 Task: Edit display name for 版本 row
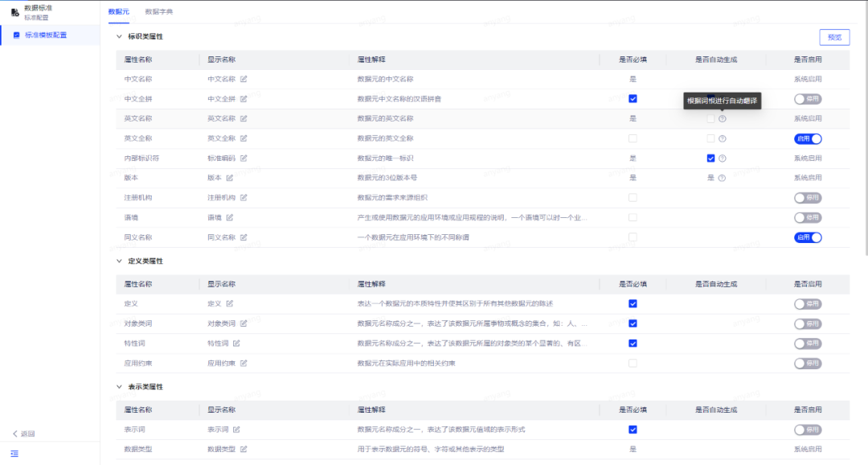pos(230,178)
